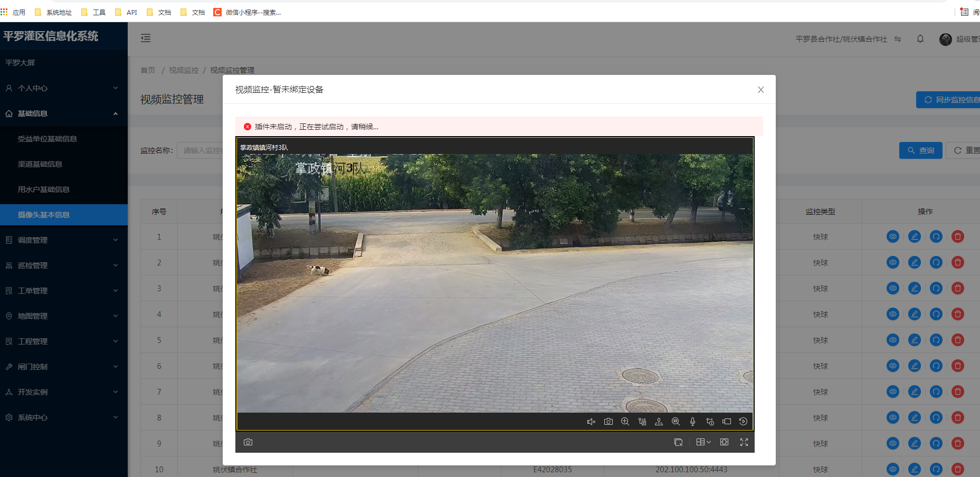The width and height of the screenshot is (980, 477).
Task: Unmute the video player sound
Action: (x=591, y=422)
